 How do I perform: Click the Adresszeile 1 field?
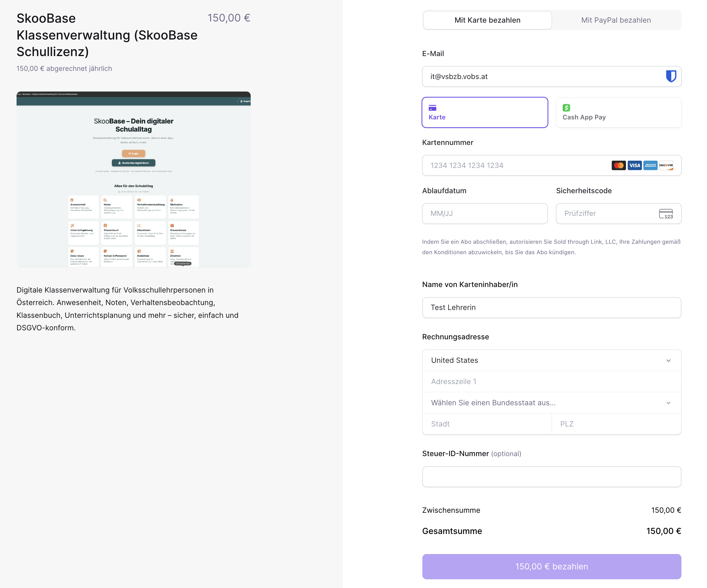[552, 381]
